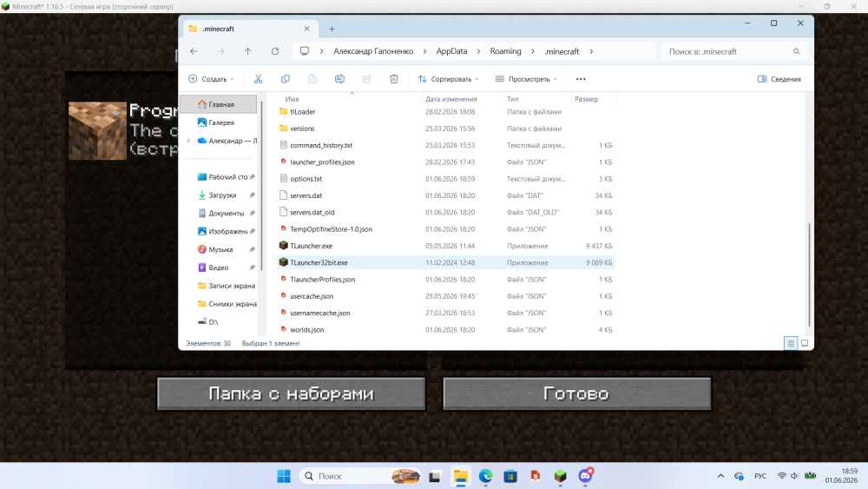Navigate to AppData in the breadcrumb

(451, 51)
